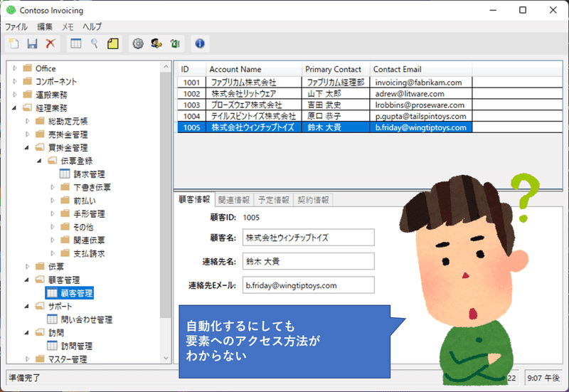
Task: Select the 顧客情報 tab
Action: pos(194,199)
